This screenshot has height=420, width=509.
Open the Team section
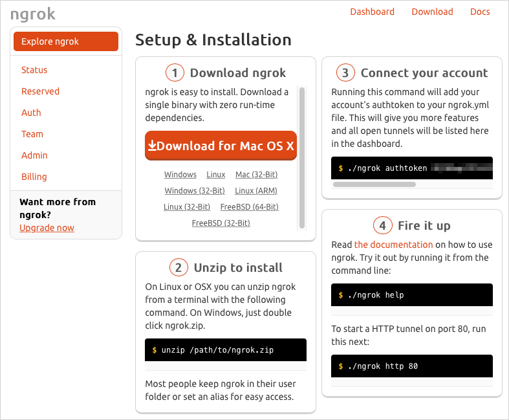[x=32, y=134]
